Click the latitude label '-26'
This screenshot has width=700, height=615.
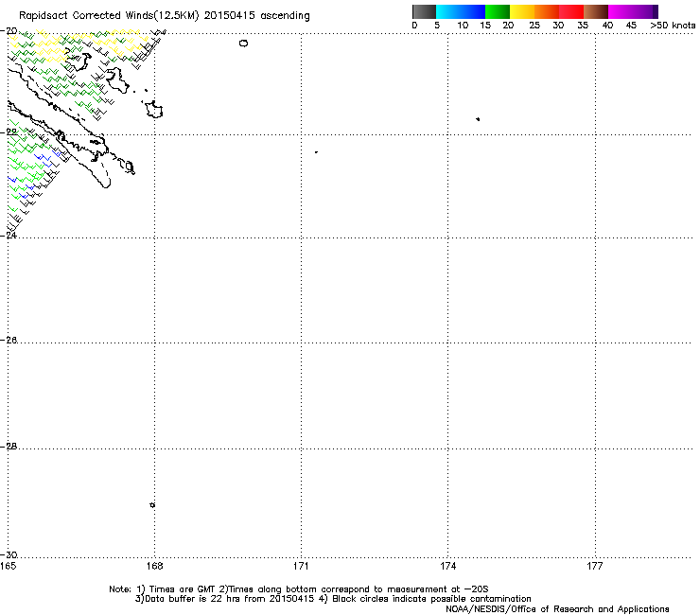click(x=9, y=340)
